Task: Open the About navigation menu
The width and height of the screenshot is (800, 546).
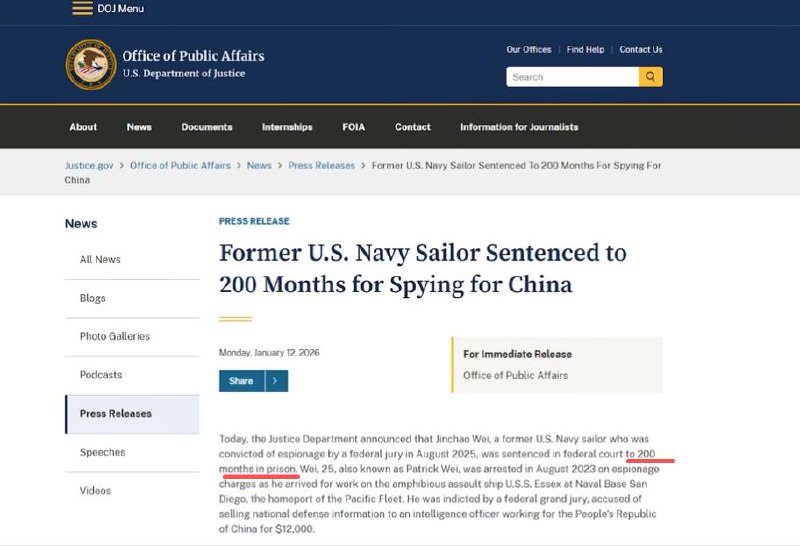Action: (83, 127)
